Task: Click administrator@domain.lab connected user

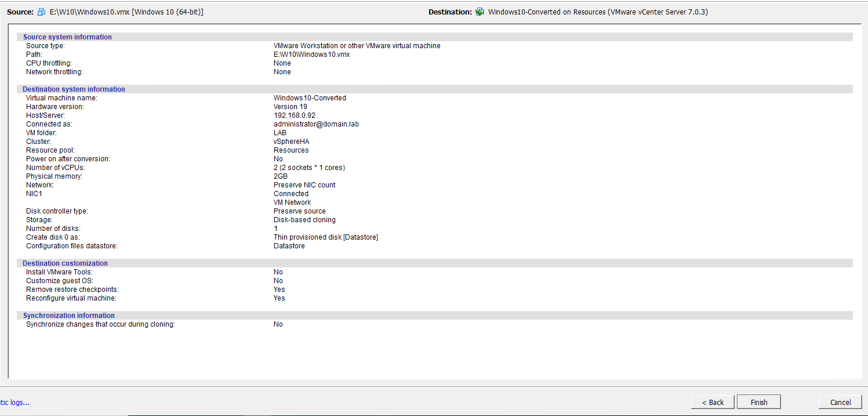Action: click(x=316, y=124)
